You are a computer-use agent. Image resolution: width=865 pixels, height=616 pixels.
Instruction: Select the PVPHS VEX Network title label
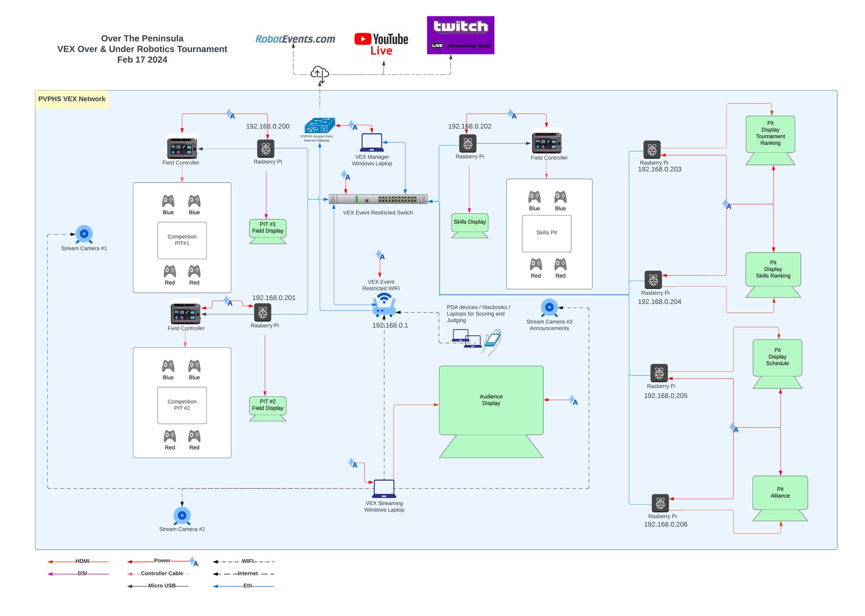point(72,99)
